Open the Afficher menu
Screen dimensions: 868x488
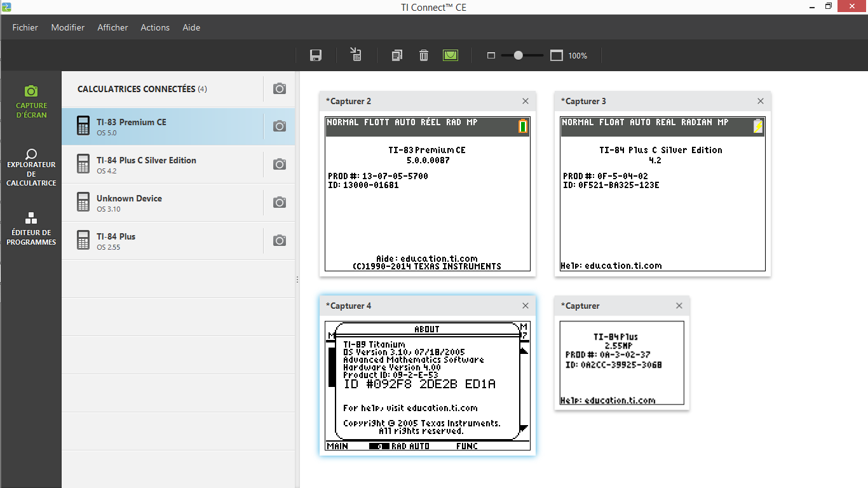coord(112,27)
